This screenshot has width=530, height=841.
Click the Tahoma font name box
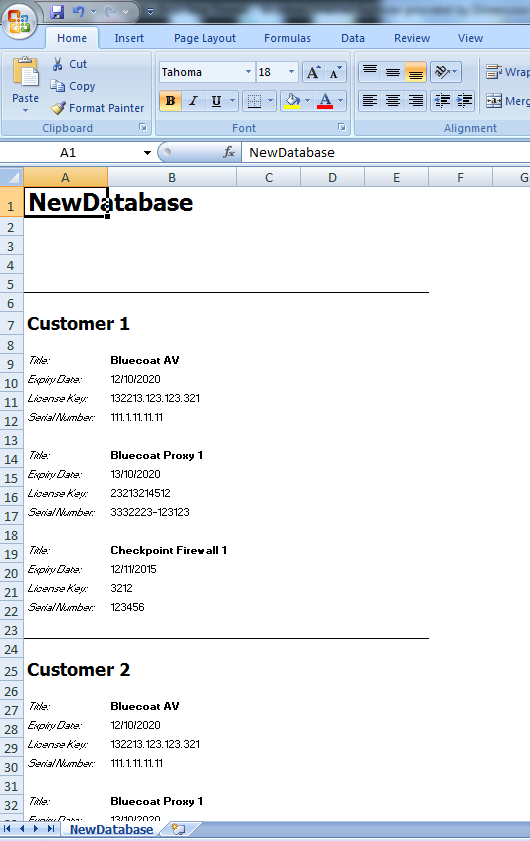point(202,72)
